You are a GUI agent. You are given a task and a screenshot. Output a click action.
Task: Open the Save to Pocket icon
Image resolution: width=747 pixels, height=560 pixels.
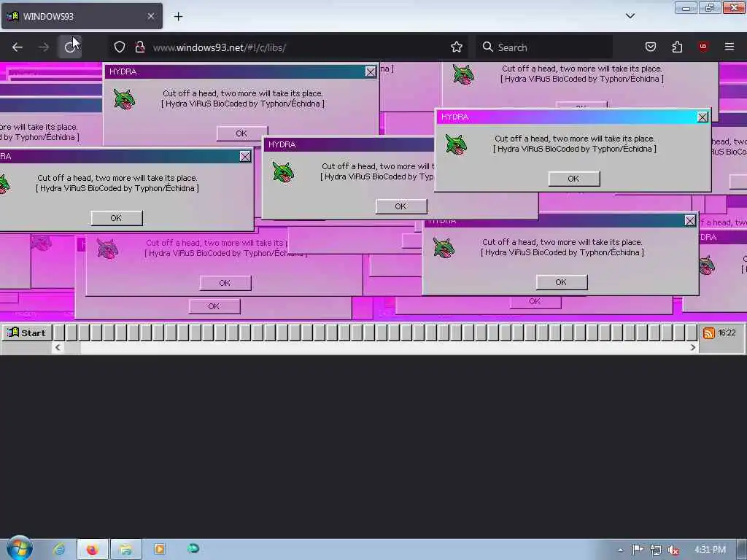click(x=650, y=47)
